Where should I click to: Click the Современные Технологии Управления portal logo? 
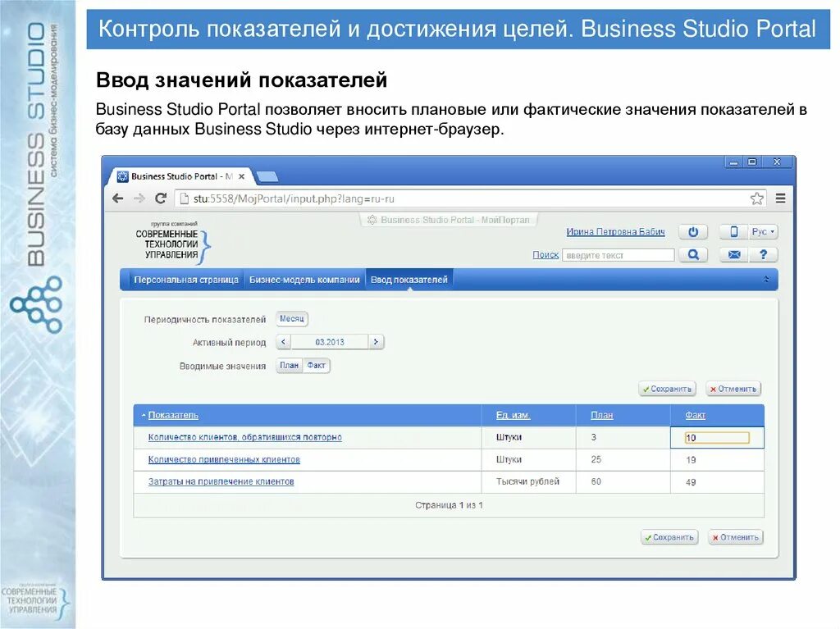(172, 244)
